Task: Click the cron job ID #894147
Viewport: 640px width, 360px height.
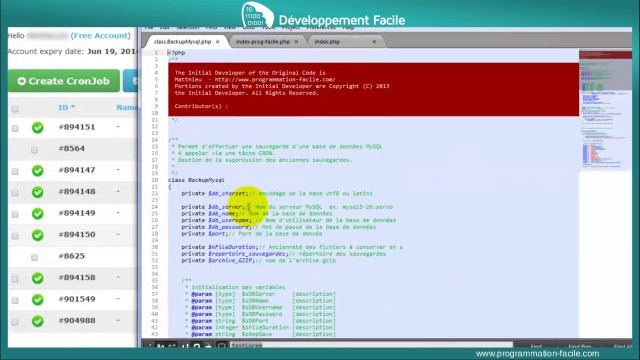Action: pyautogui.click(x=77, y=170)
